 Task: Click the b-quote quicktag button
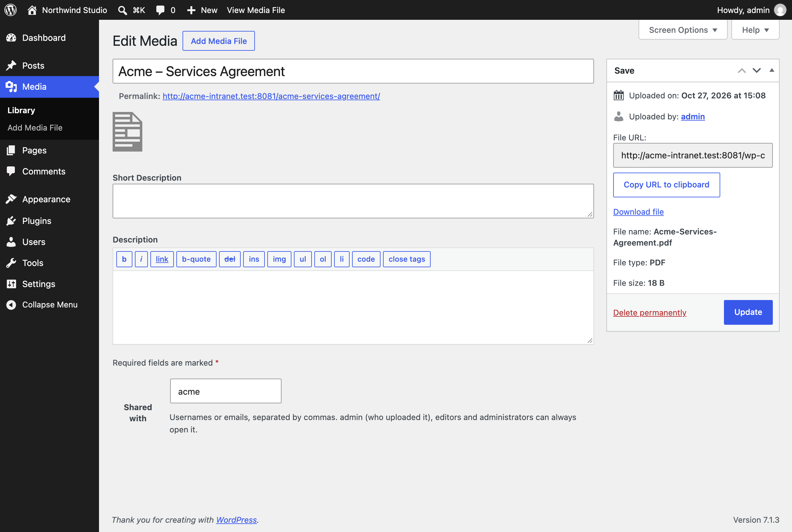196,259
